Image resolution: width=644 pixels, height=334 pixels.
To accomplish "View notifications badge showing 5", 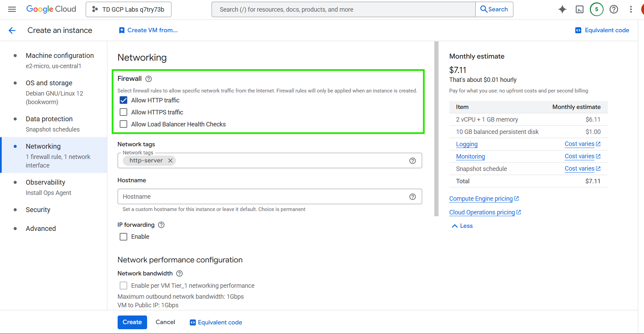I will pyautogui.click(x=597, y=9).
